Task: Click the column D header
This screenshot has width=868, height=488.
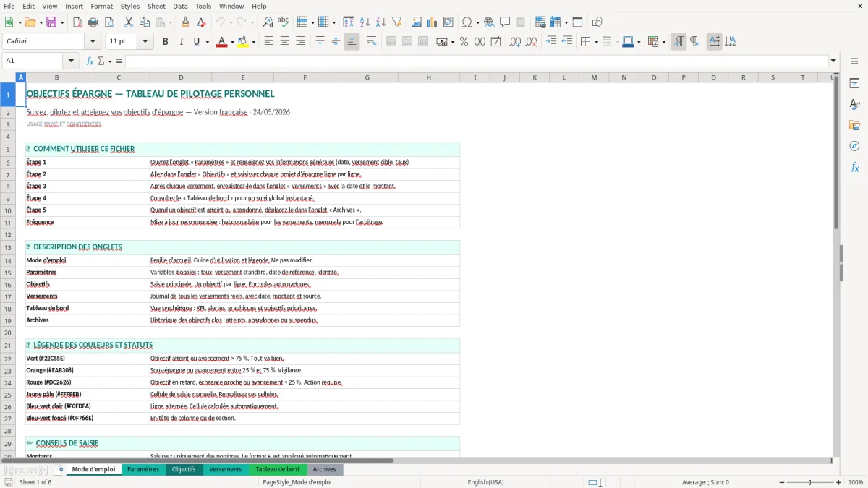Action: (181, 77)
